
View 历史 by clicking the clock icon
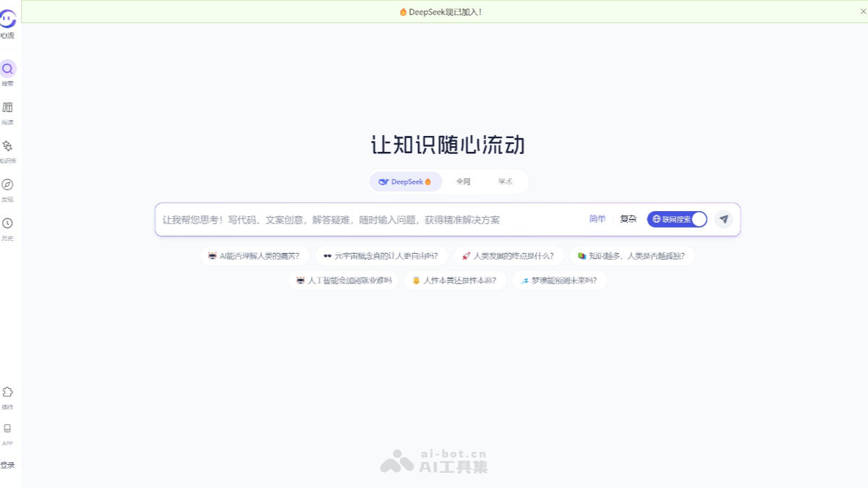click(x=7, y=223)
